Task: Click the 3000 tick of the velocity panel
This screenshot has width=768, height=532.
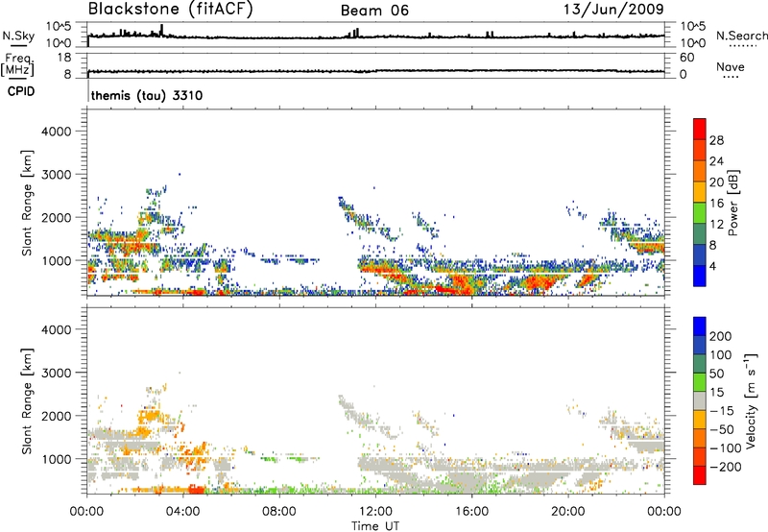Action: 57,373
